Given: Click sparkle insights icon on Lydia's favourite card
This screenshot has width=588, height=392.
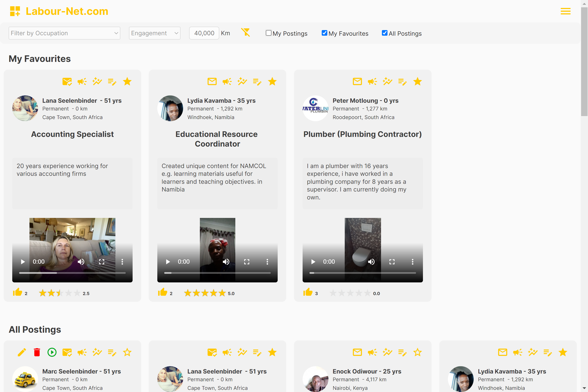Looking at the screenshot, I should [x=242, y=81].
